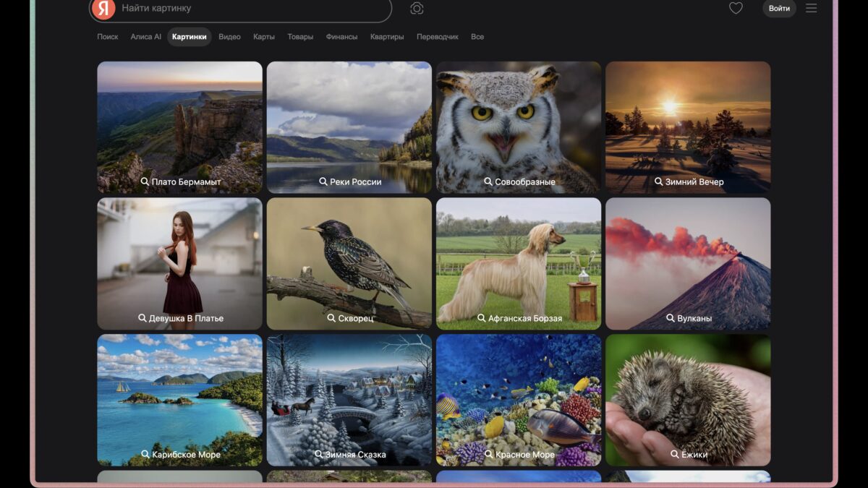The width and height of the screenshot is (868, 488).
Task: Open the Товары tab
Action: coord(300,37)
